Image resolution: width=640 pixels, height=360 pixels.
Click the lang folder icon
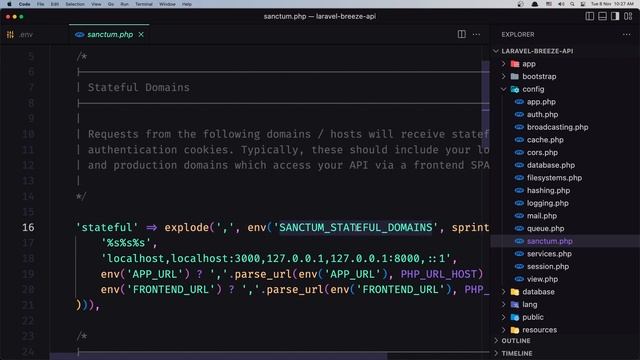click(515, 304)
